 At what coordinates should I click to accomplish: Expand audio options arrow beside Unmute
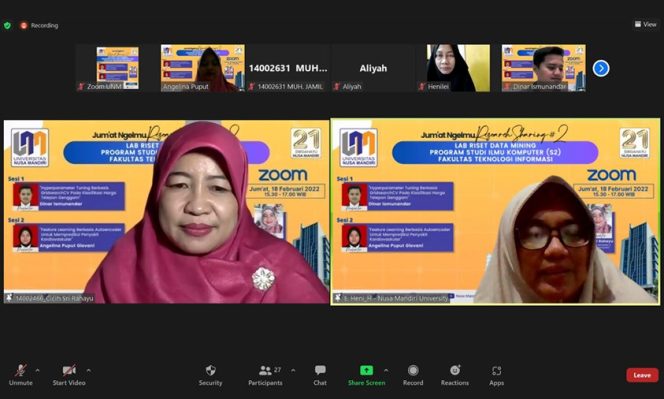coord(38,370)
